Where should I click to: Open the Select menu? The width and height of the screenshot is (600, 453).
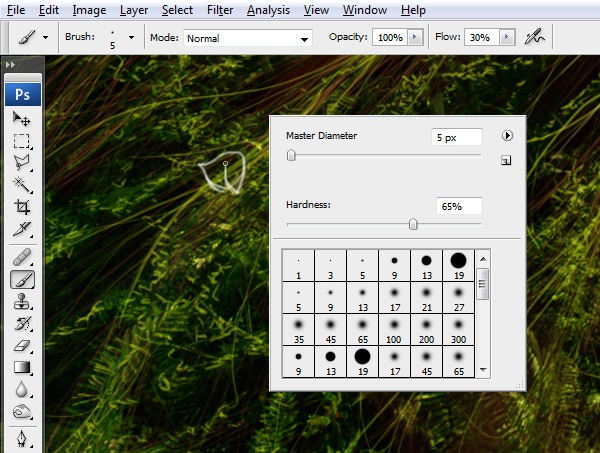click(x=177, y=10)
